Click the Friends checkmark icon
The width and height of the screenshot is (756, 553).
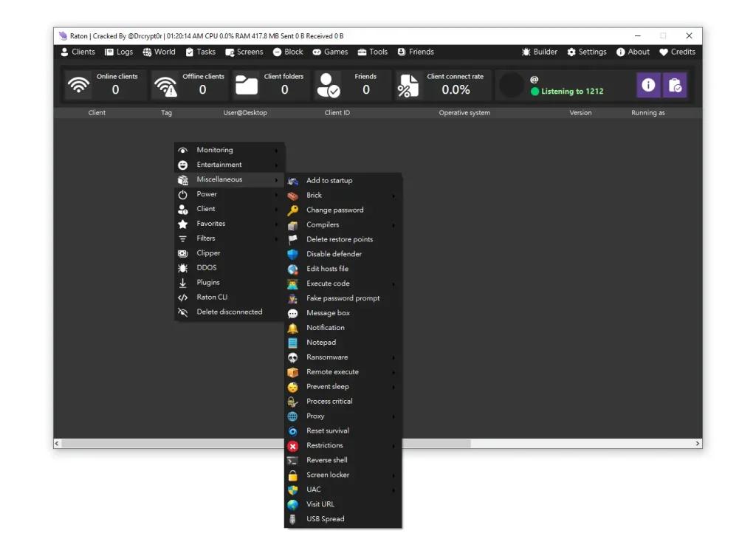pos(331,85)
